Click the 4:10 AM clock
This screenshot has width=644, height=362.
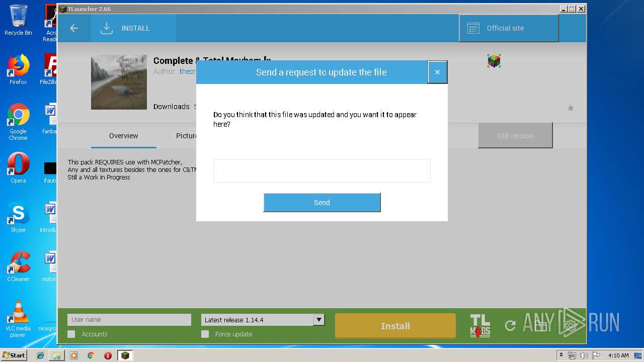pos(618,355)
